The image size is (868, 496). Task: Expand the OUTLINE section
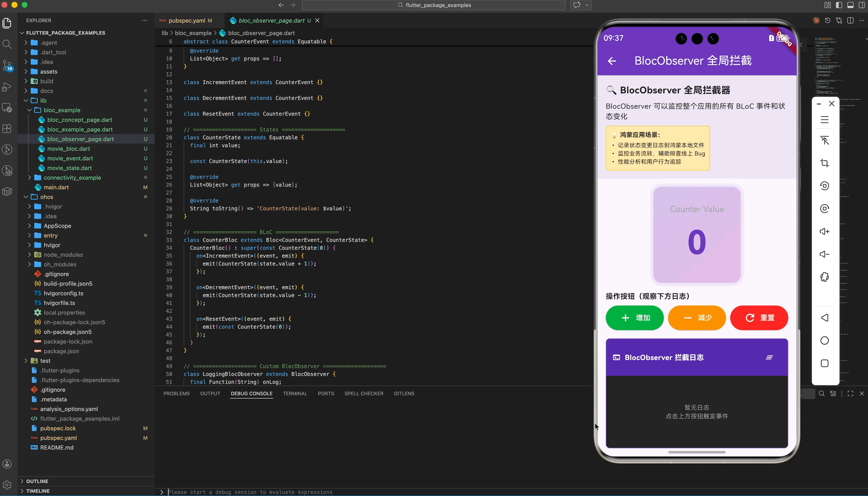click(x=37, y=481)
